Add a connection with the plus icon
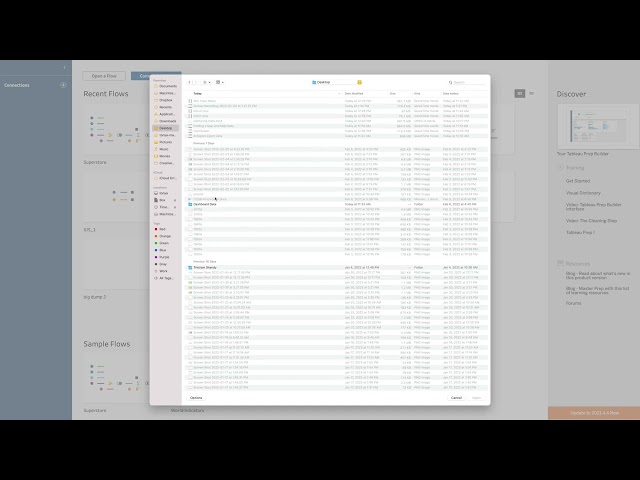The image size is (640, 480). click(63, 85)
